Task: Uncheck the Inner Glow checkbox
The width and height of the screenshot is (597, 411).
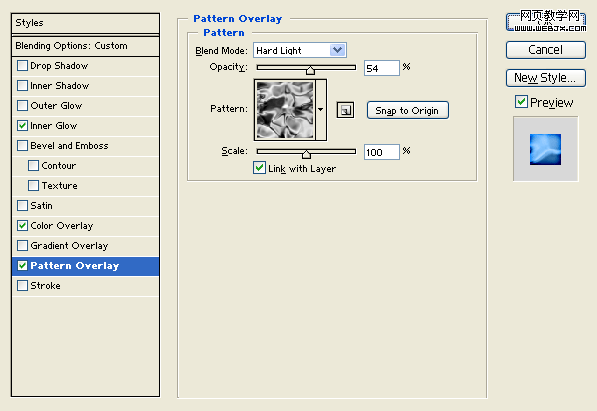Action: (x=22, y=125)
